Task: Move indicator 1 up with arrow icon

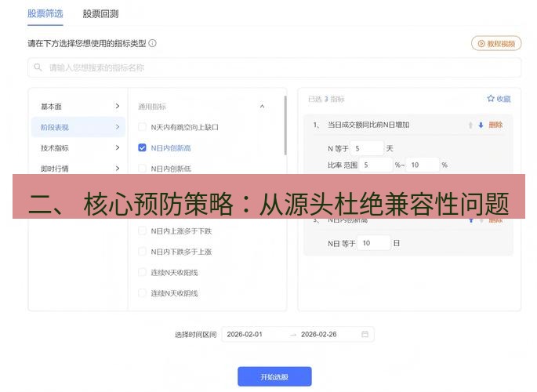Action: (470, 125)
